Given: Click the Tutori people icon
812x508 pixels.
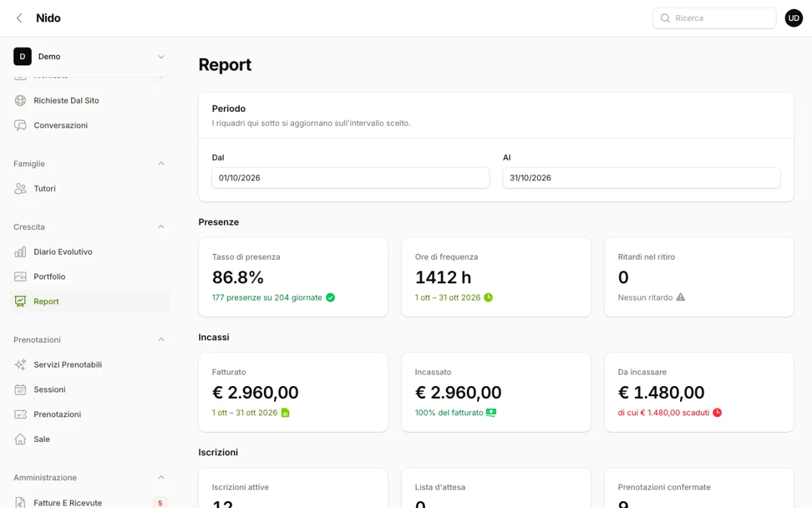Looking at the screenshot, I should coord(20,189).
